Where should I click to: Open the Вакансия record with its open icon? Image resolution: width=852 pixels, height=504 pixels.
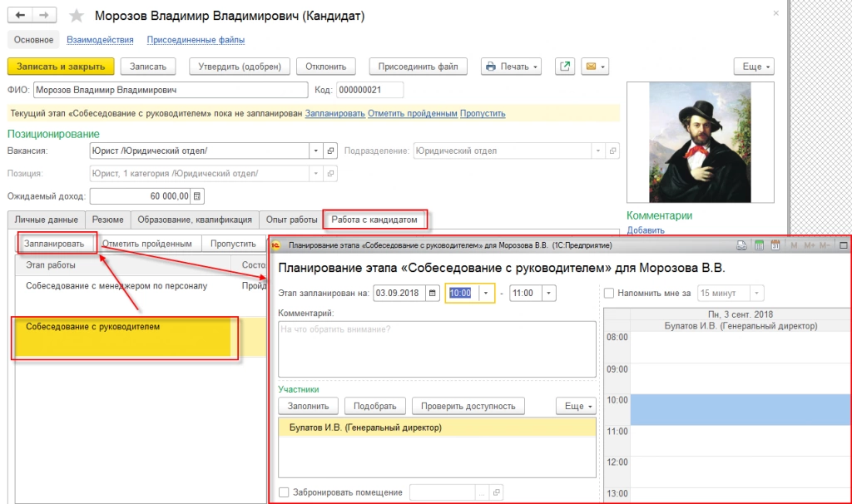(x=330, y=151)
